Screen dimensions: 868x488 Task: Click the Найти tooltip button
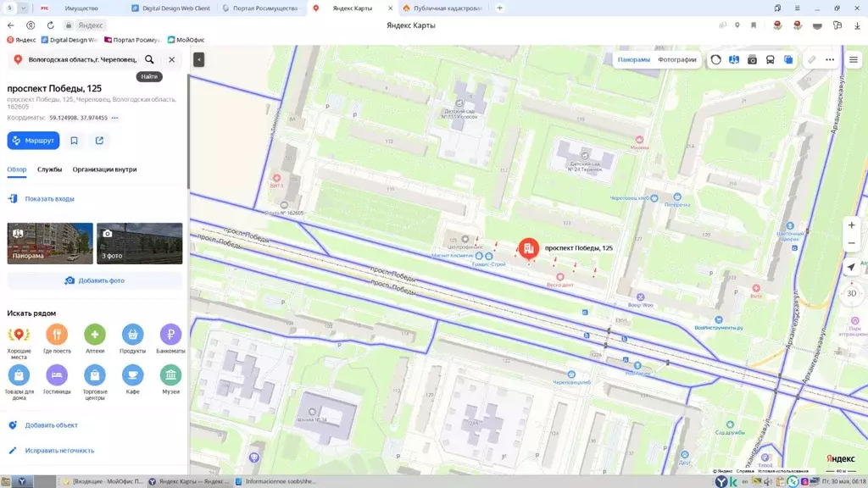[x=149, y=77]
